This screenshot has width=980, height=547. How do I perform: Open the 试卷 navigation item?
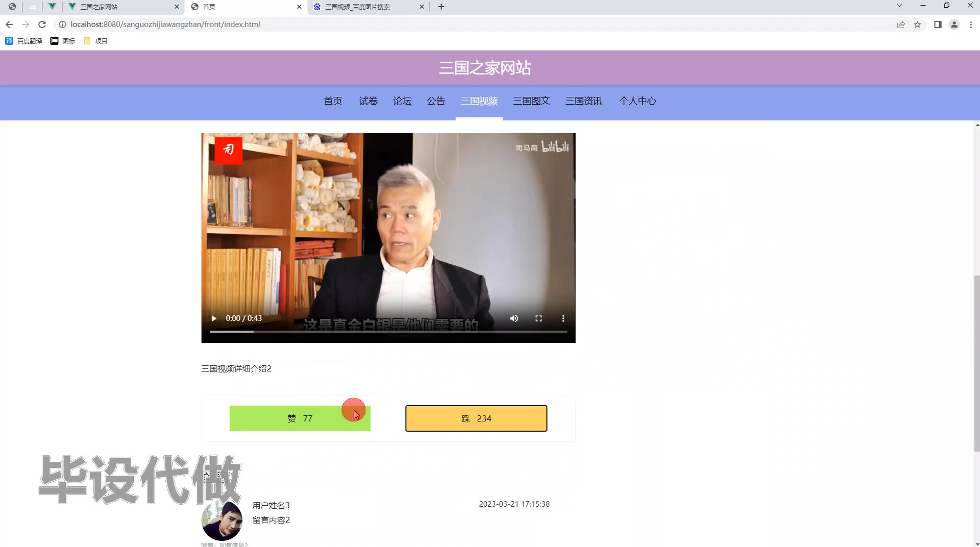(368, 101)
